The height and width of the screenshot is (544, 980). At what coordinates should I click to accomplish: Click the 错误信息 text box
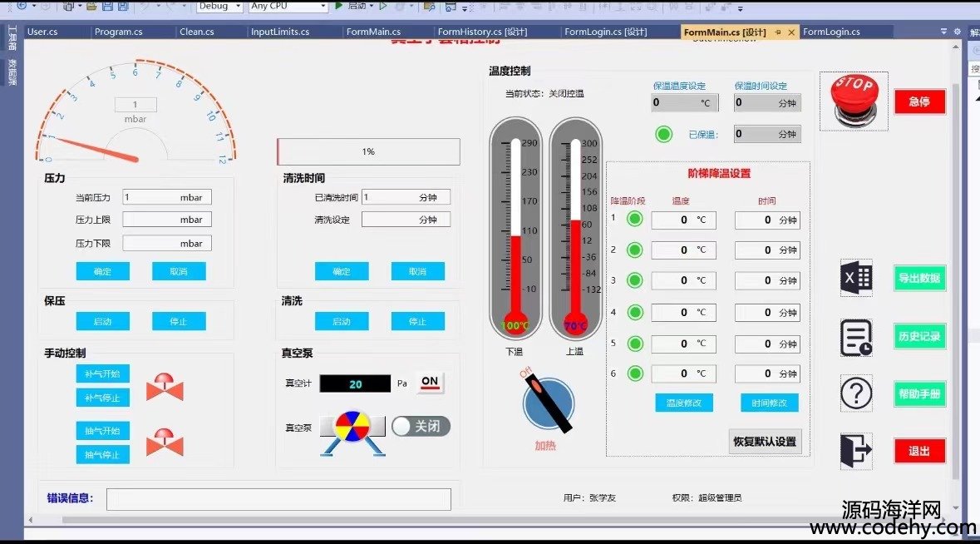pyautogui.click(x=278, y=499)
